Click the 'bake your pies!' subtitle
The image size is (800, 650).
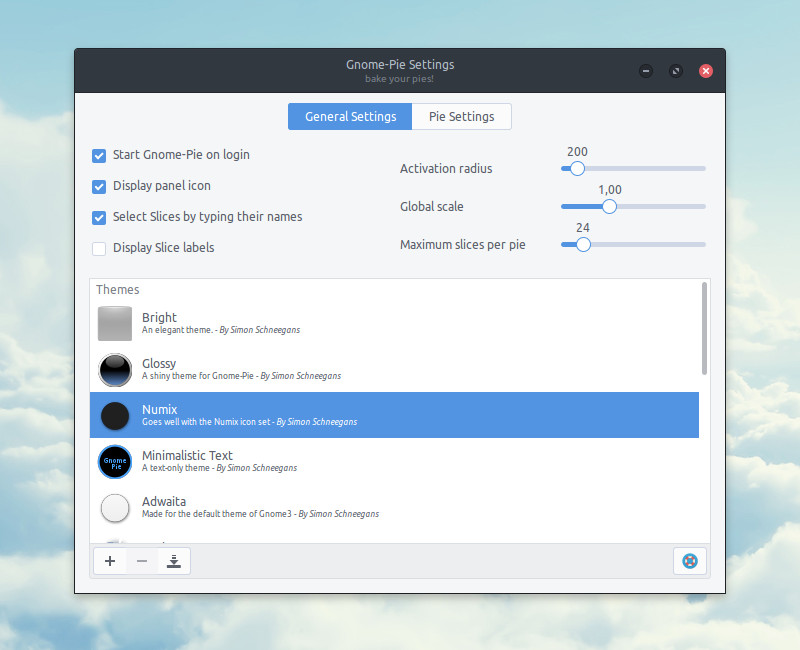tap(399, 79)
